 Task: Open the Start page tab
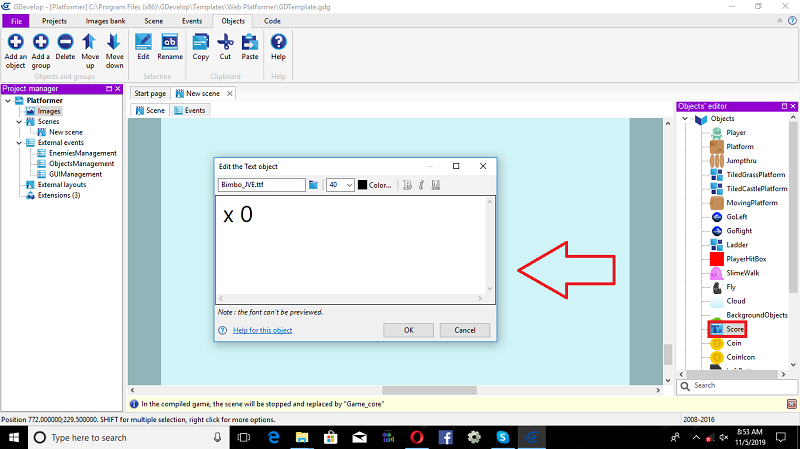tap(150, 93)
